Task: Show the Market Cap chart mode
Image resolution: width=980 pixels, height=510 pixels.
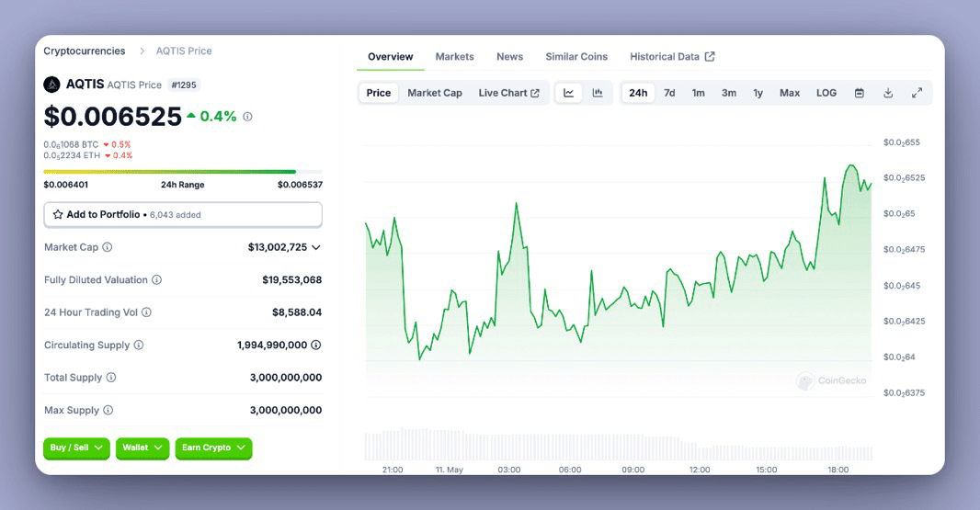Action: click(435, 93)
